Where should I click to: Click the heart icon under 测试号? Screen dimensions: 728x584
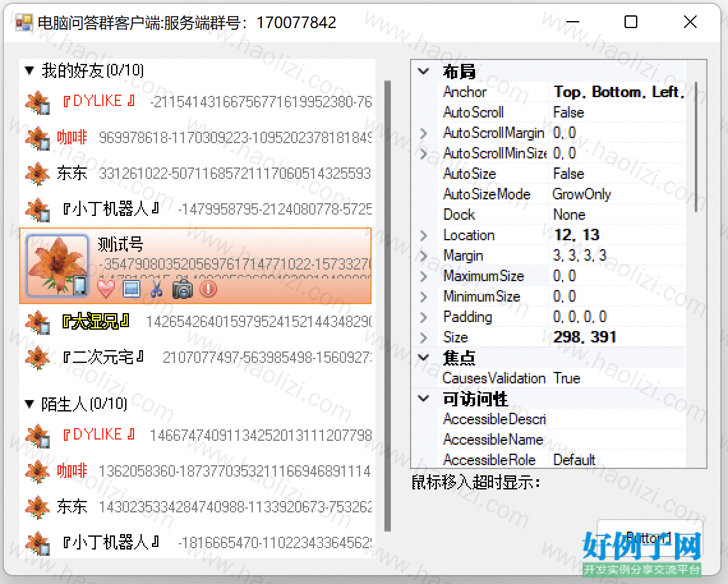106,289
